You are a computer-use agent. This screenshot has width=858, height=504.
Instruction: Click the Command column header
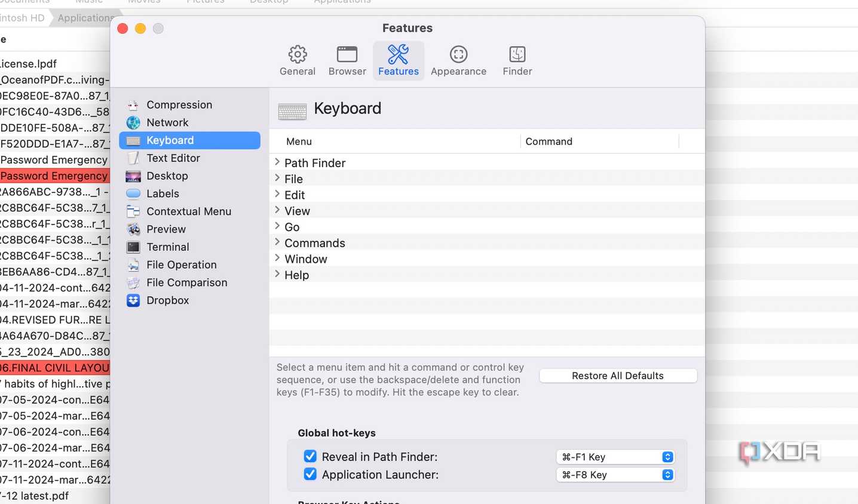pos(600,142)
